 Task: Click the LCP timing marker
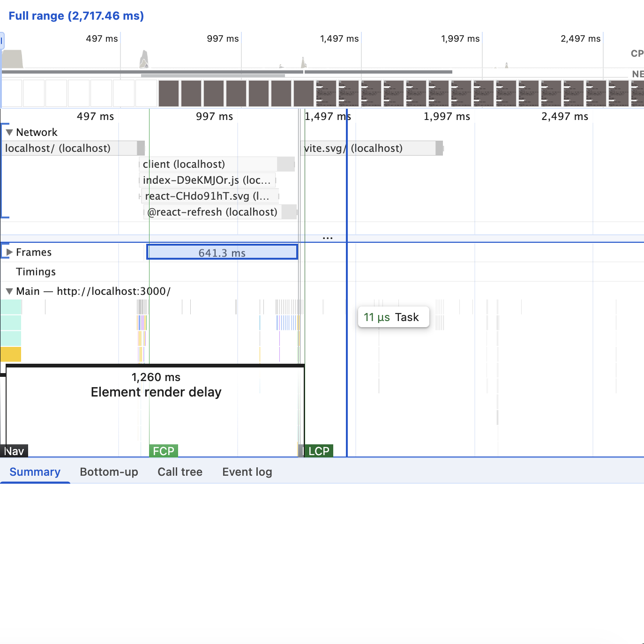click(319, 451)
